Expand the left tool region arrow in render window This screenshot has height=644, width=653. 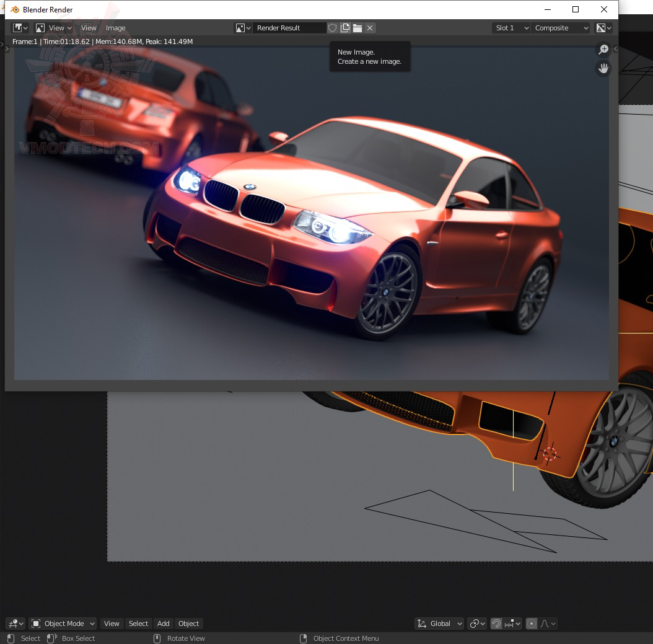pyautogui.click(x=7, y=49)
